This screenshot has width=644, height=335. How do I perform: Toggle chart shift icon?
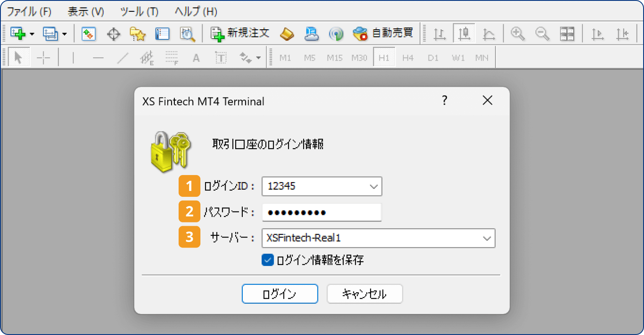click(622, 33)
